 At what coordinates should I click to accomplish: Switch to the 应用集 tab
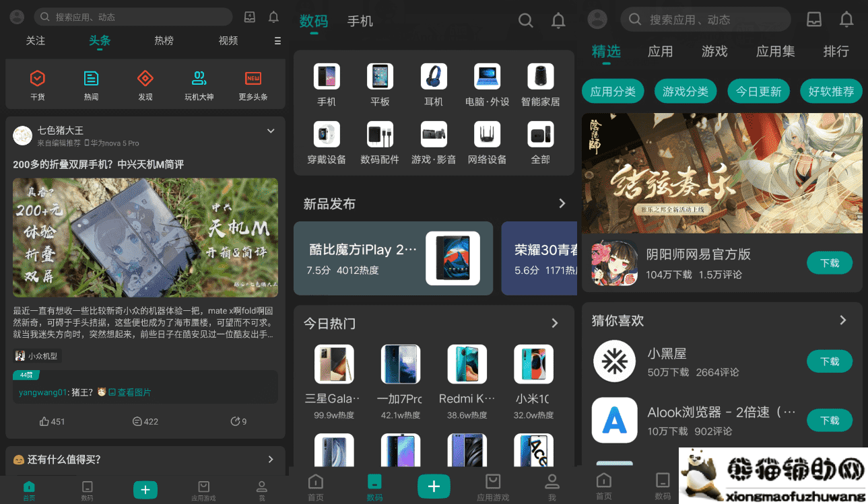[x=775, y=51]
